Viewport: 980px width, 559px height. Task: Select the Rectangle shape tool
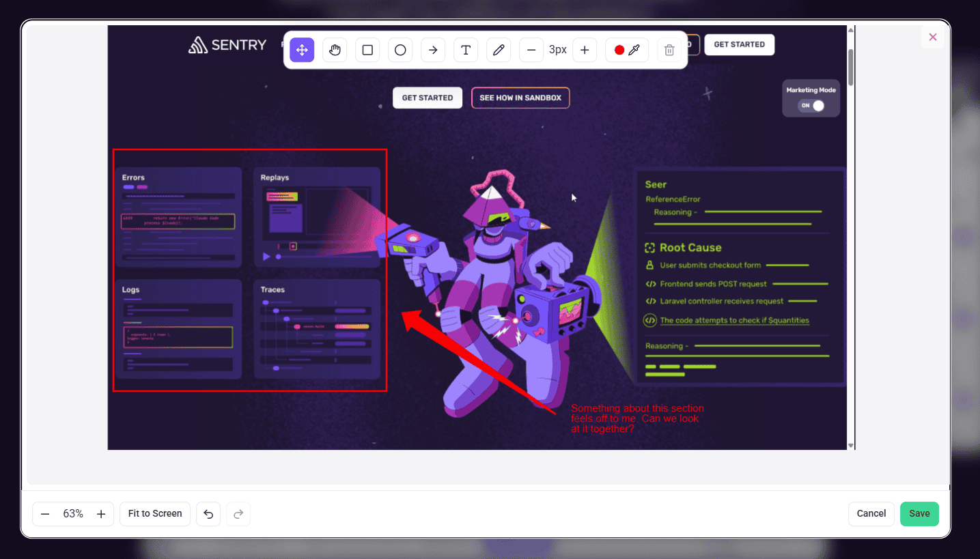point(367,50)
